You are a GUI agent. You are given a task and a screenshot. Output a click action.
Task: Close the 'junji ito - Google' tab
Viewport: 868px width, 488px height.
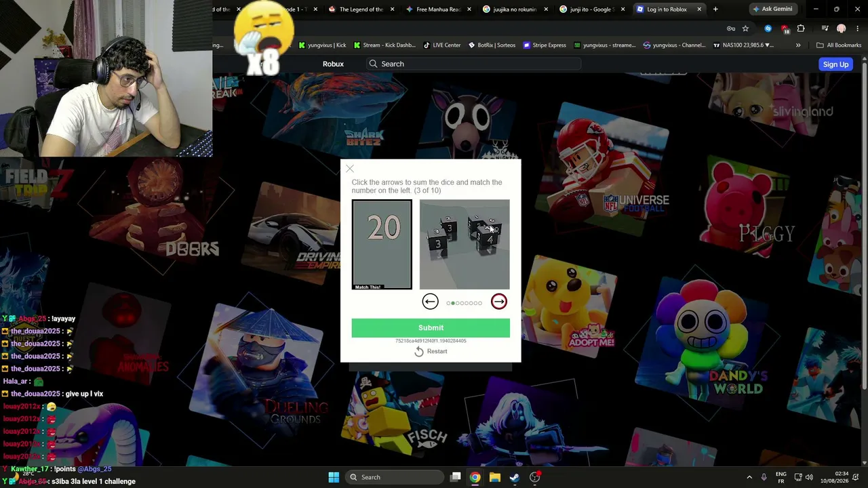[623, 9]
